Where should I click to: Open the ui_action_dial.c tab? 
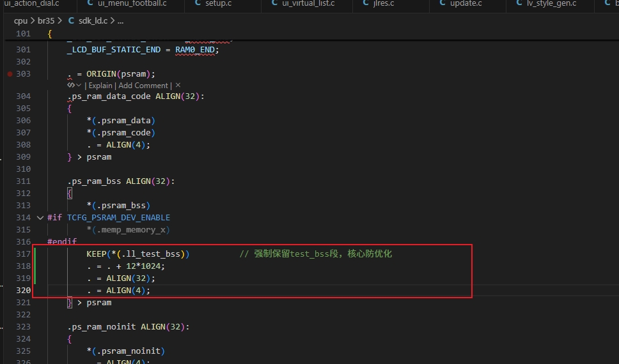(31, 3)
